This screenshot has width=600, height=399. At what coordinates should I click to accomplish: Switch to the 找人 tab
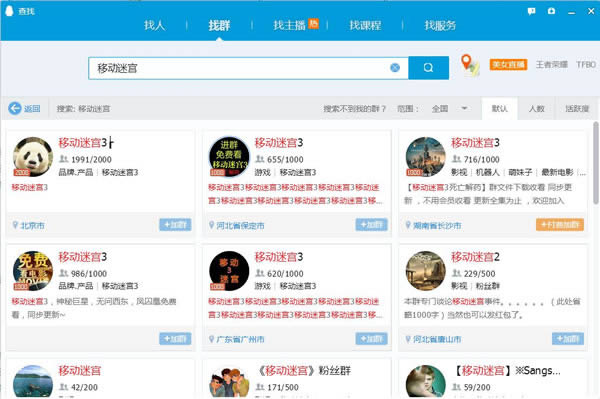point(155,25)
